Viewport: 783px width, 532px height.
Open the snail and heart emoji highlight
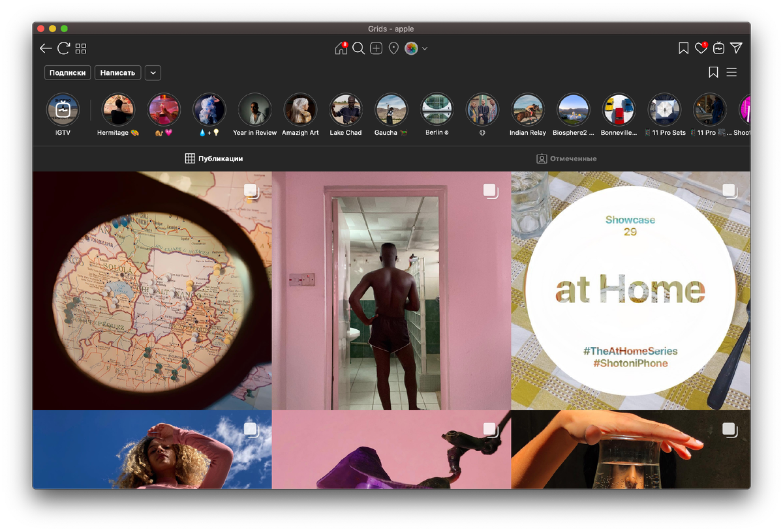click(x=164, y=110)
